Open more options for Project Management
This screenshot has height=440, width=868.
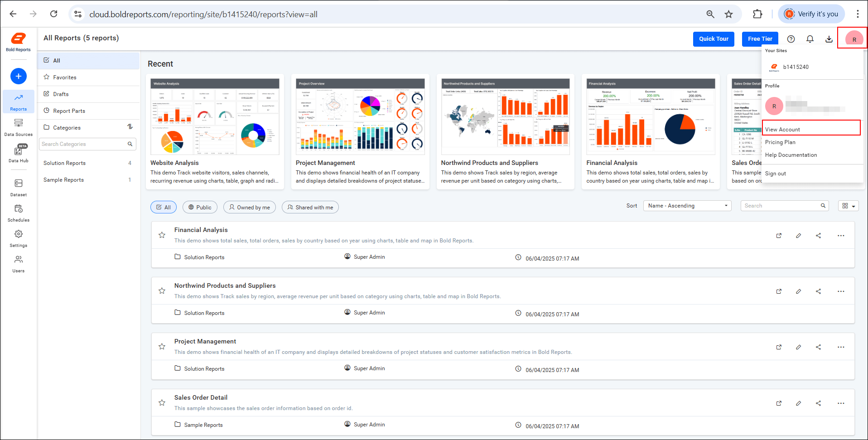pos(841,347)
